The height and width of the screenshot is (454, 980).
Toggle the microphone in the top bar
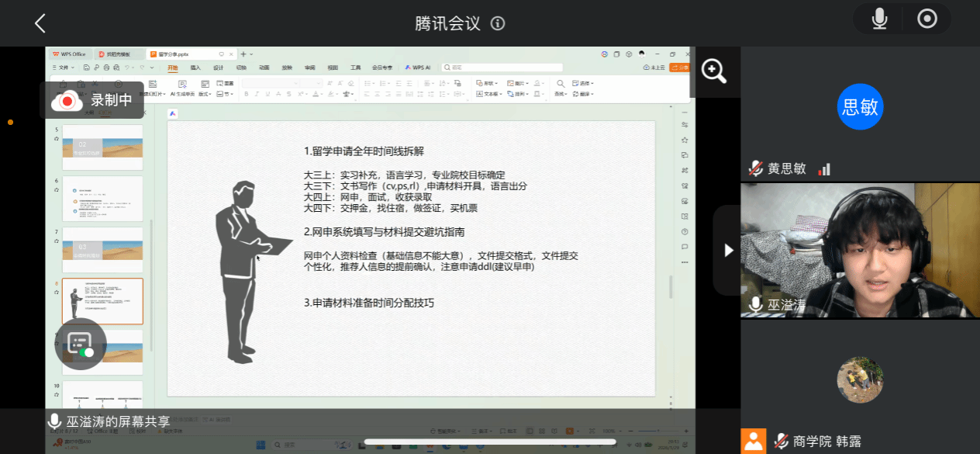click(x=879, y=19)
